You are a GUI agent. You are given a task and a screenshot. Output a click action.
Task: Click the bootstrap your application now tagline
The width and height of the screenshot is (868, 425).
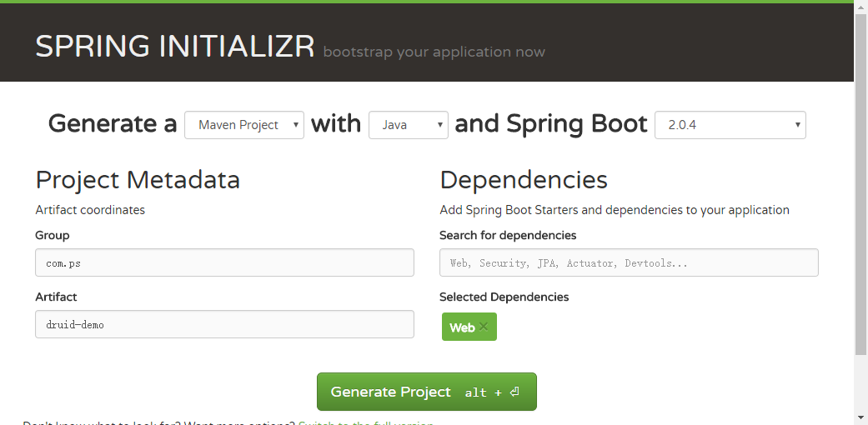click(x=434, y=52)
